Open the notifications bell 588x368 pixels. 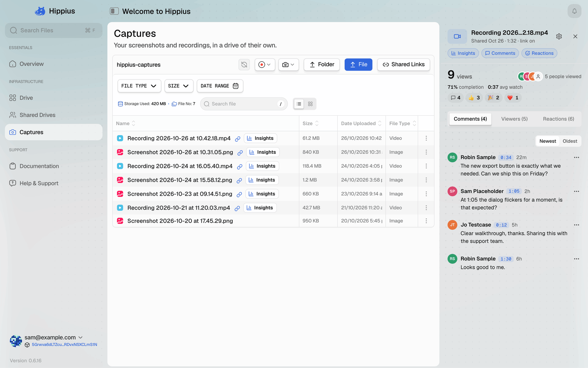[x=574, y=11]
